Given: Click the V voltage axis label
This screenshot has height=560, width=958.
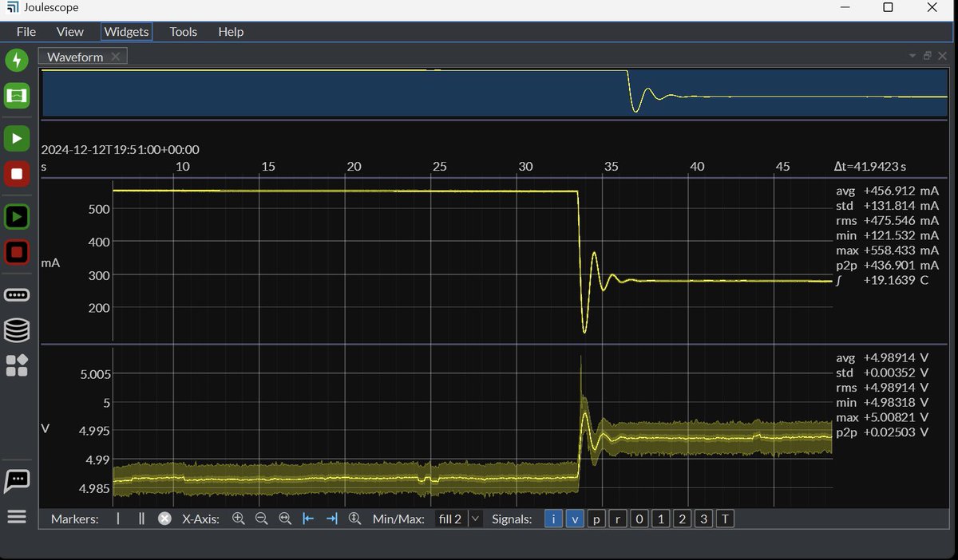Looking at the screenshot, I should point(46,428).
